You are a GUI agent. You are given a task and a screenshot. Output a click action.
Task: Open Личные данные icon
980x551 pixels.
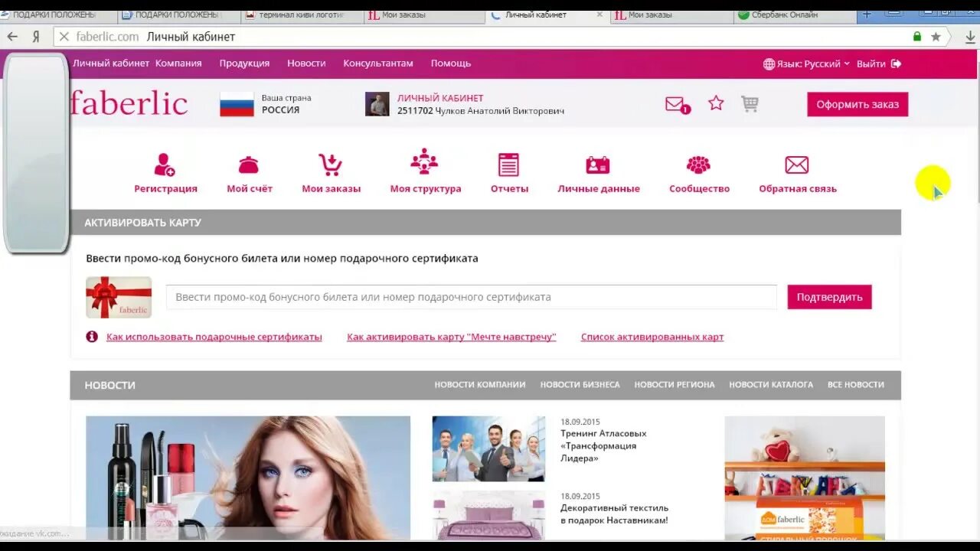pyautogui.click(x=597, y=165)
